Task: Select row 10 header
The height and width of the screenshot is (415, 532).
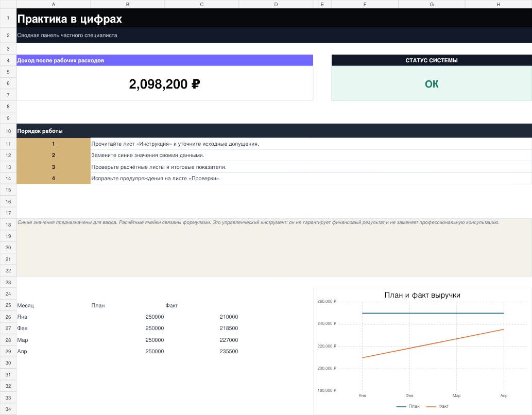Action: pos(8,131)
